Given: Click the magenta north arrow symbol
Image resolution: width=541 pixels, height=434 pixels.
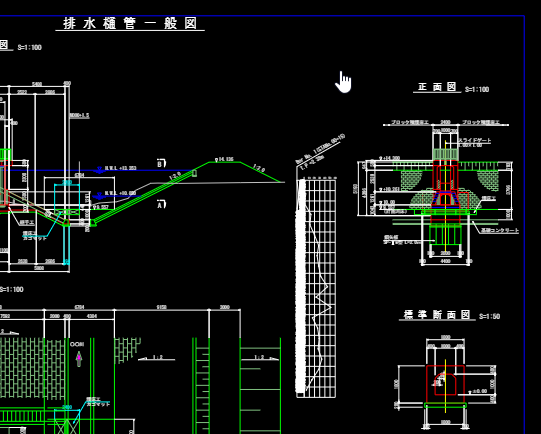Looking at the screenshot, I should pyautogui.click(x=79, y=359).
